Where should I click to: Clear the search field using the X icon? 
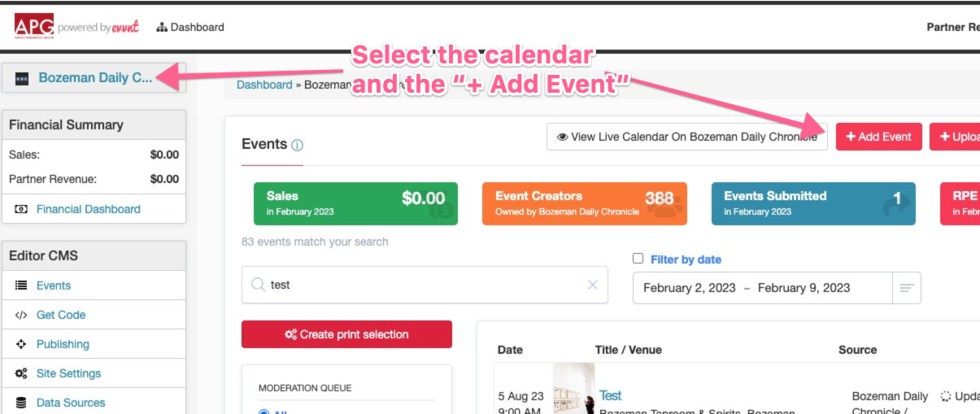point(592,285)
